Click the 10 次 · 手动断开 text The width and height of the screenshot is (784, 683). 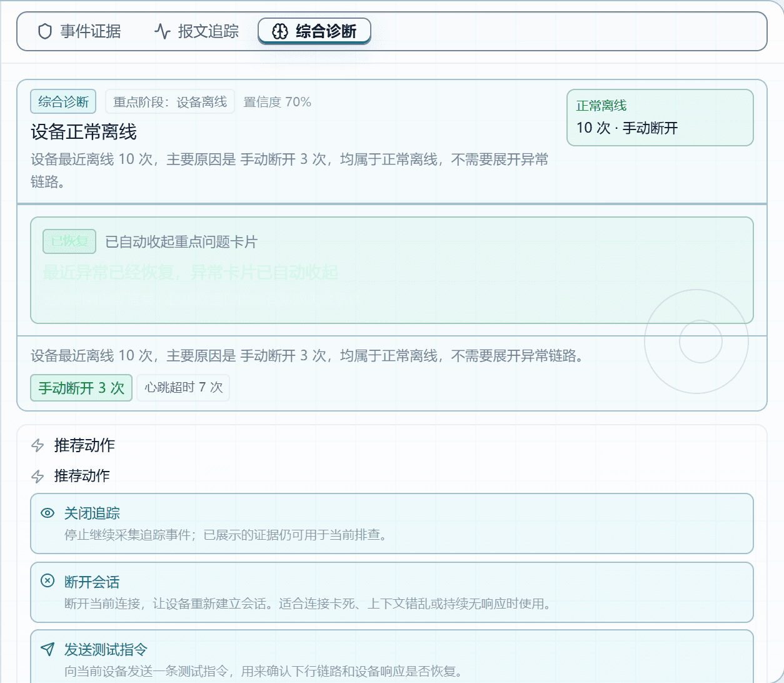click(627, 128)
